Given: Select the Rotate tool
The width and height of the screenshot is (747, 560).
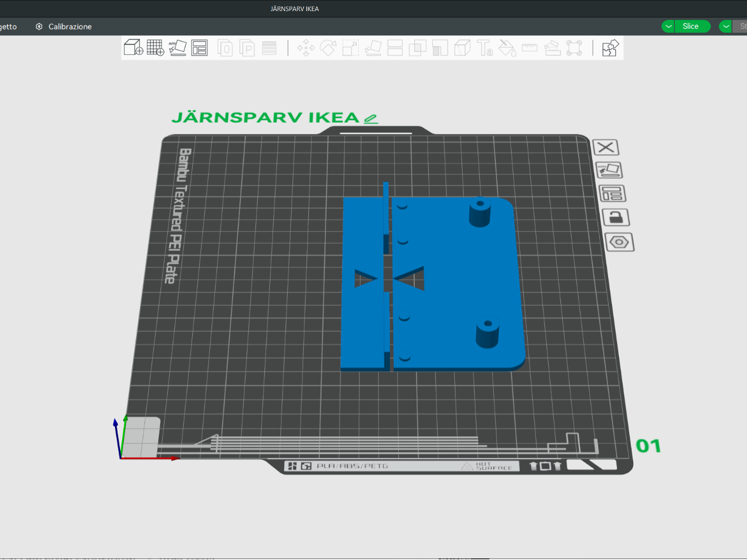Looking at the screenshot, I should 328,48.
